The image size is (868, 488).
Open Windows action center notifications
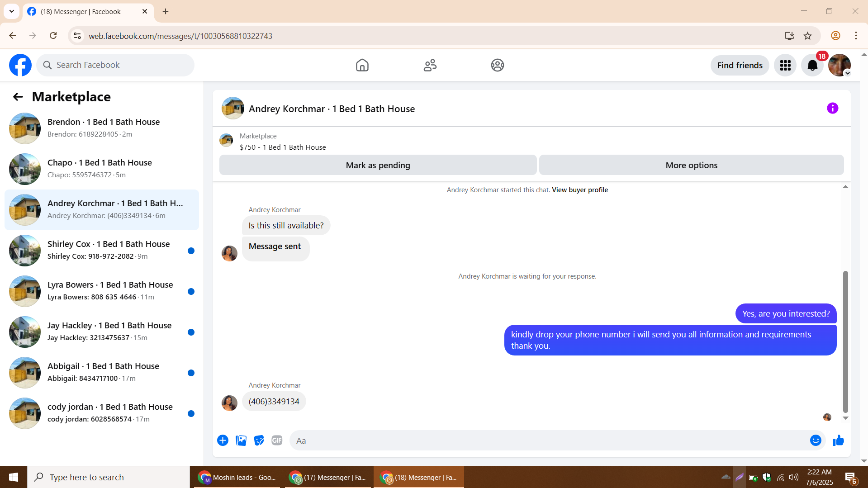click(x=850, y=477)
